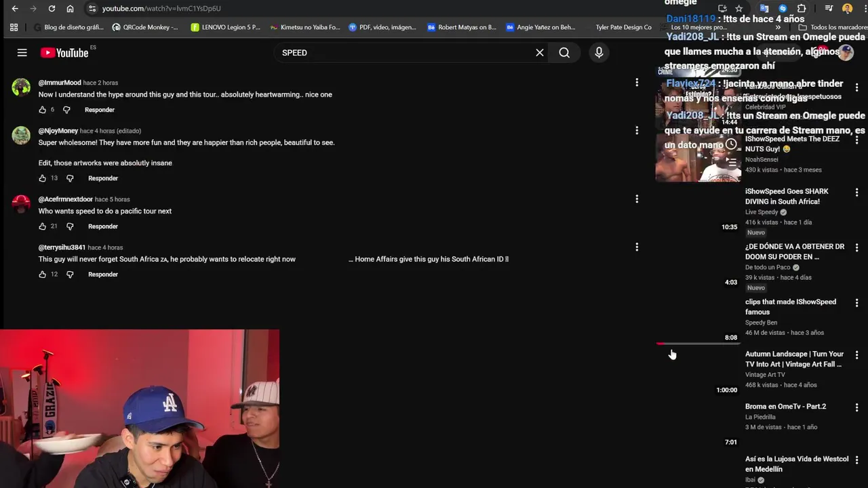
Task: Open the YouTube hamburger guide menu
Action: 22,53
